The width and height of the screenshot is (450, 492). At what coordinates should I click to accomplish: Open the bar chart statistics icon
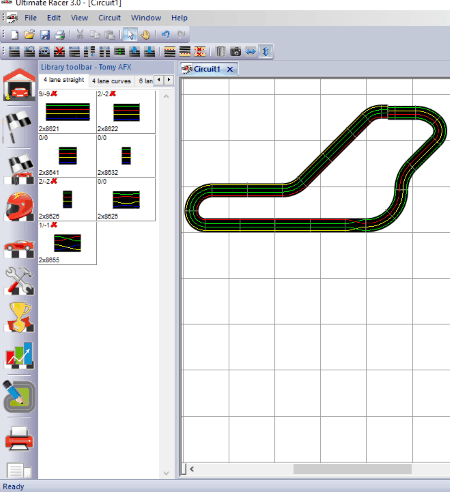pos(19,355)
